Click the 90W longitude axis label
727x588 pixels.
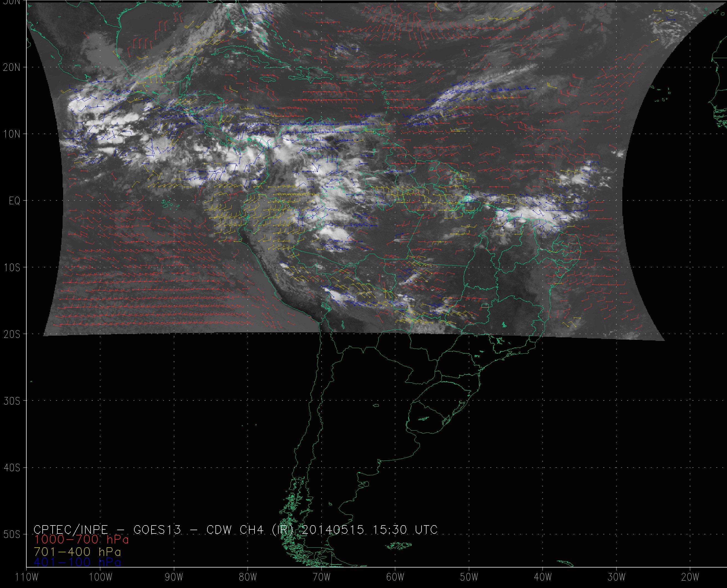pos(174,577)
